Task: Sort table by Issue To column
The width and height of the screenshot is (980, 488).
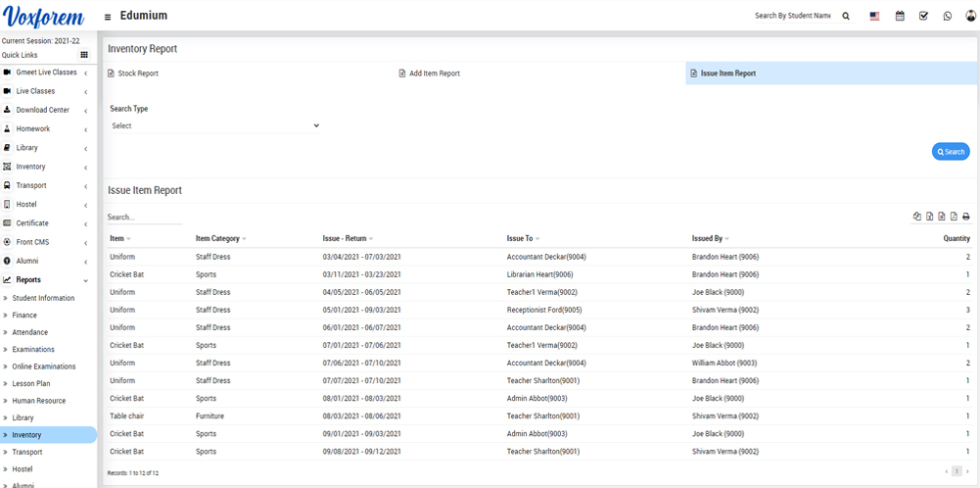Action: [523, 239]
